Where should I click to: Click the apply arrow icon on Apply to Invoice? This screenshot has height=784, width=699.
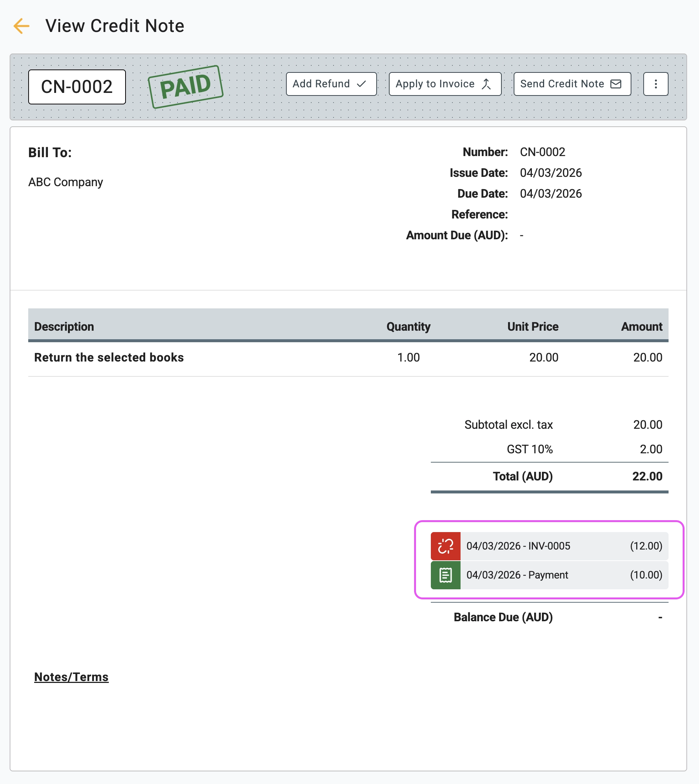pos(486,84)
